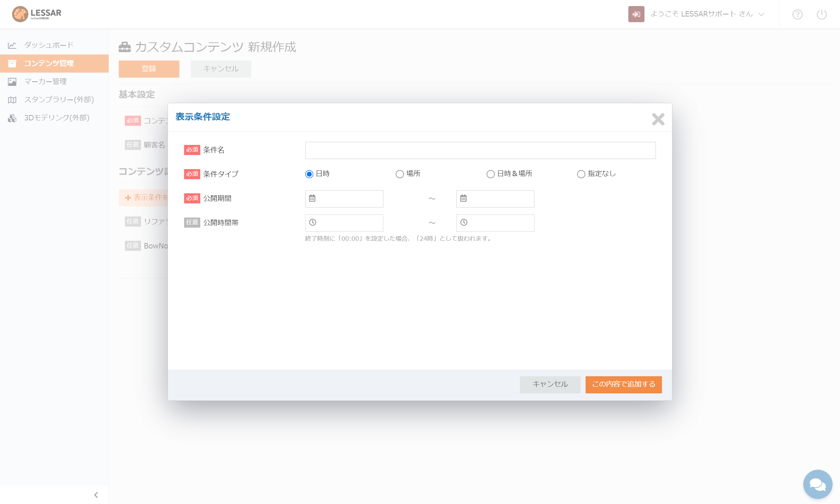Select the 日時＆場所 radio button
Screen dimensions: 840x504
(x=490, y=174)
